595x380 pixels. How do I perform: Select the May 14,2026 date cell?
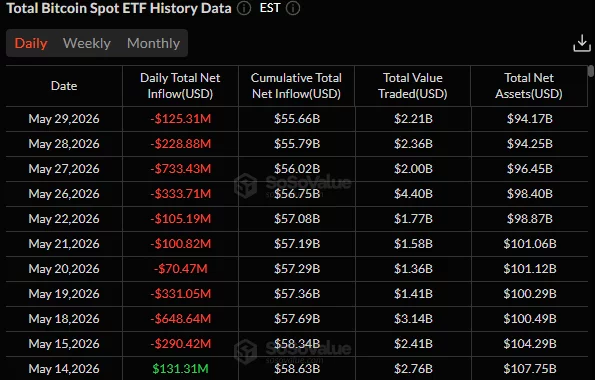click(x=64, y=369)
